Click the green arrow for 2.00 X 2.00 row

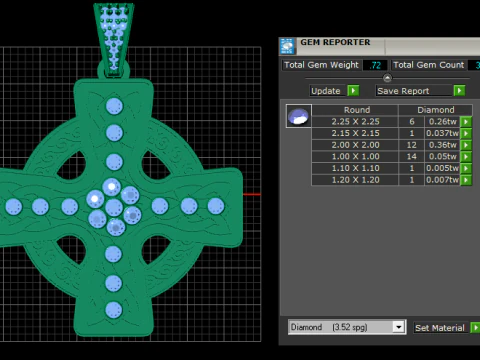(x=466, y=145)
